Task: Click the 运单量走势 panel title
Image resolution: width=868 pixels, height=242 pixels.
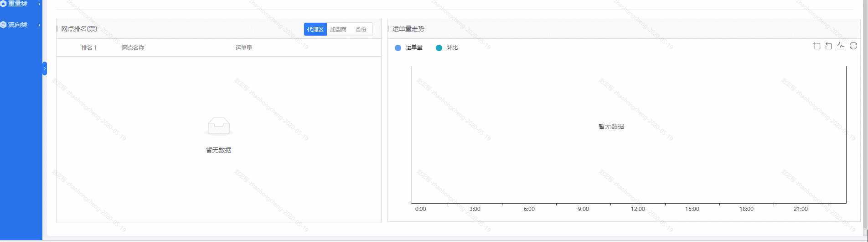Action: tap(408, 29)
